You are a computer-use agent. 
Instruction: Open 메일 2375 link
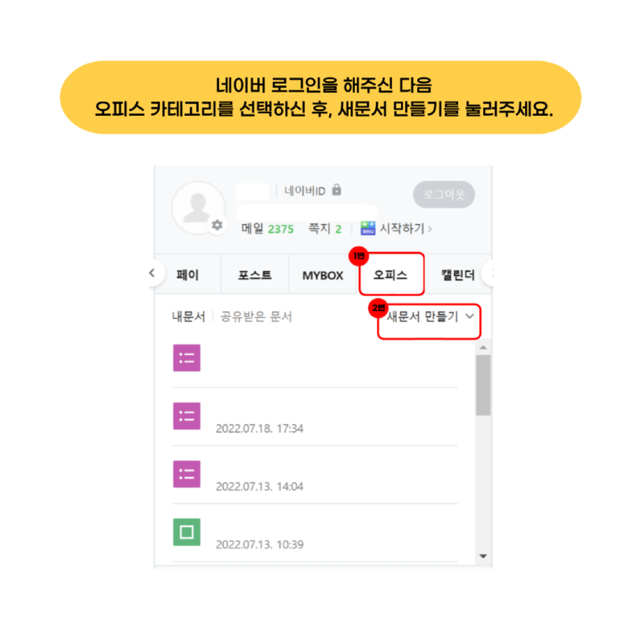[x=267, y=229]
